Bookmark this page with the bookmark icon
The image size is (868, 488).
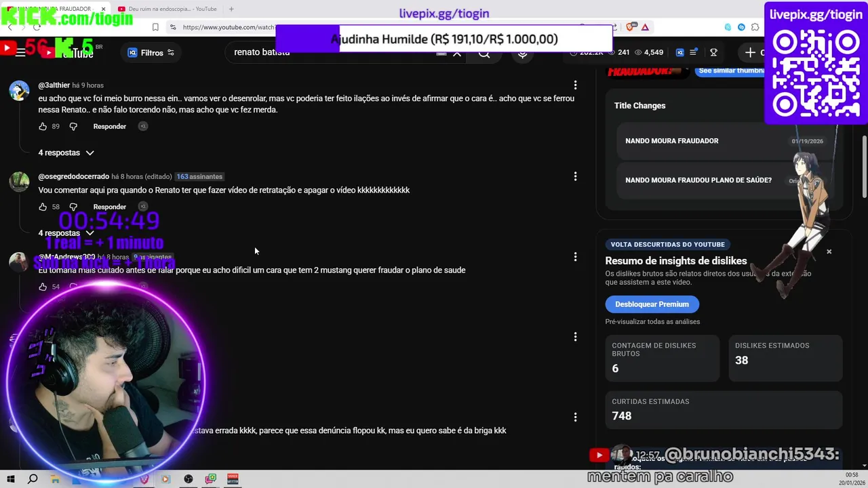(x=155, y=27)
